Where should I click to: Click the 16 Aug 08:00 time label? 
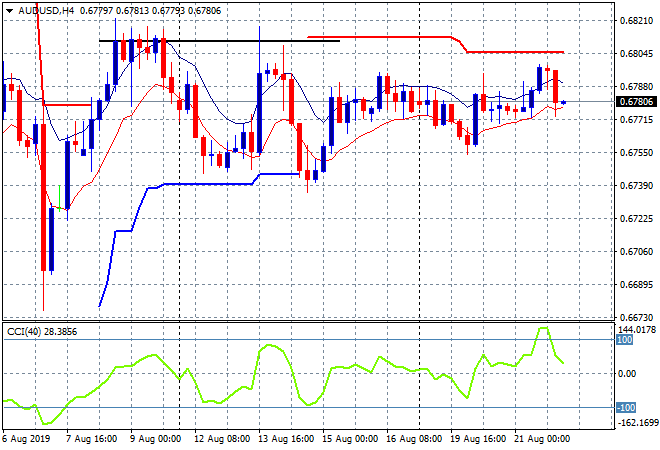pyautogui.click(x=414, y=439)
